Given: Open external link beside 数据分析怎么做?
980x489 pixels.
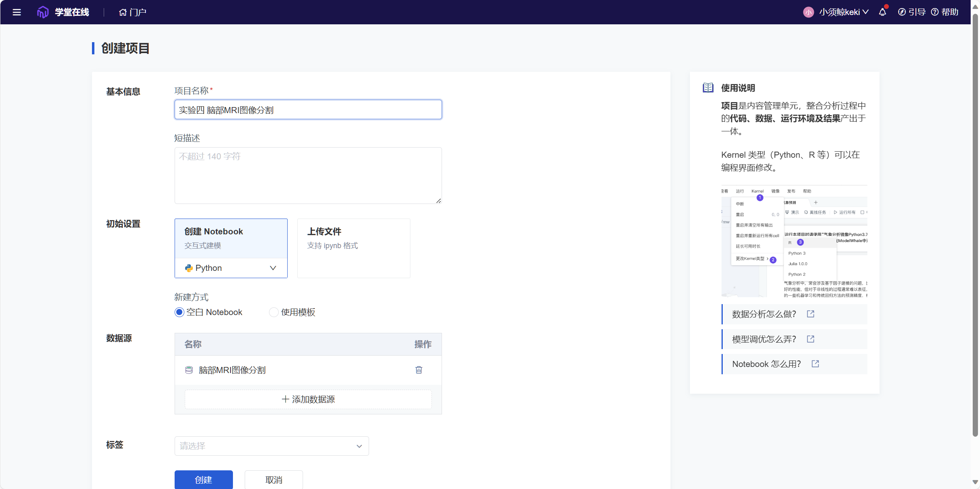Looking at the screenshot, I should pyautogui.click(x=810, y=314).
